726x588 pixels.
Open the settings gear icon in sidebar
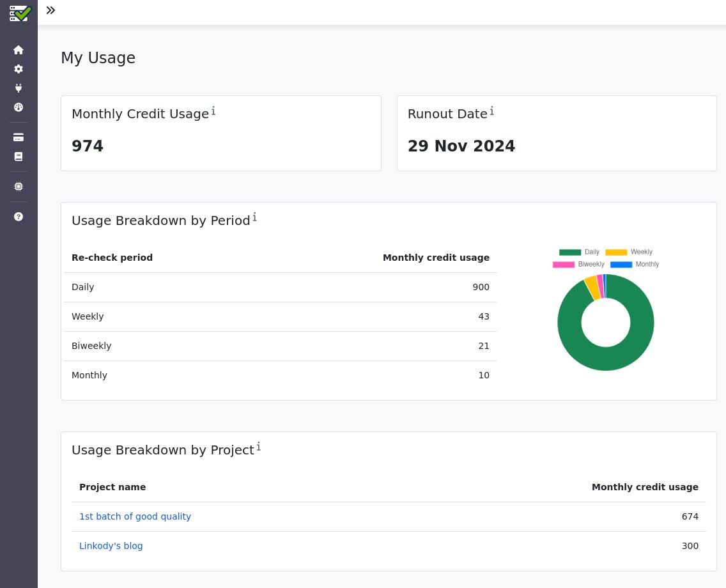click(x=19, y=69)
